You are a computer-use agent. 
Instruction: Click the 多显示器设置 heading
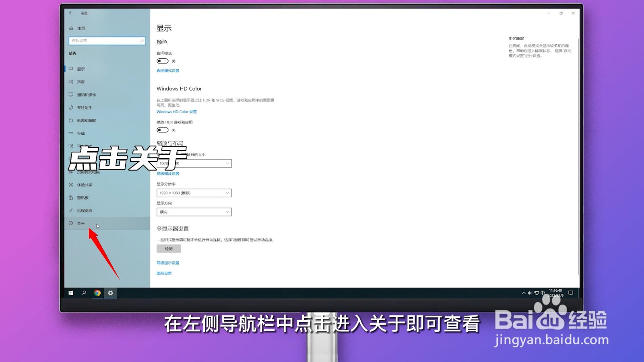pyautogui.click(x=173, y=229)
